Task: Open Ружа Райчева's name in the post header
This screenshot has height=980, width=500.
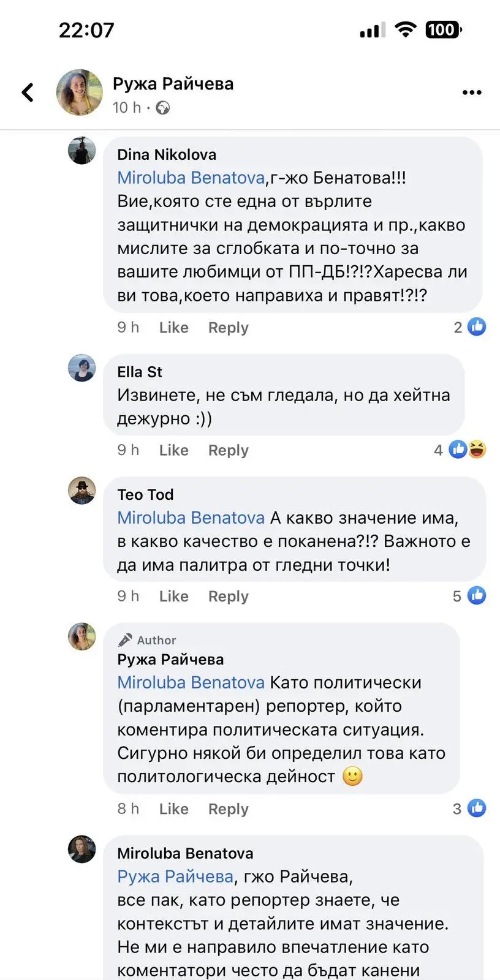Action: tap(173, 84)
